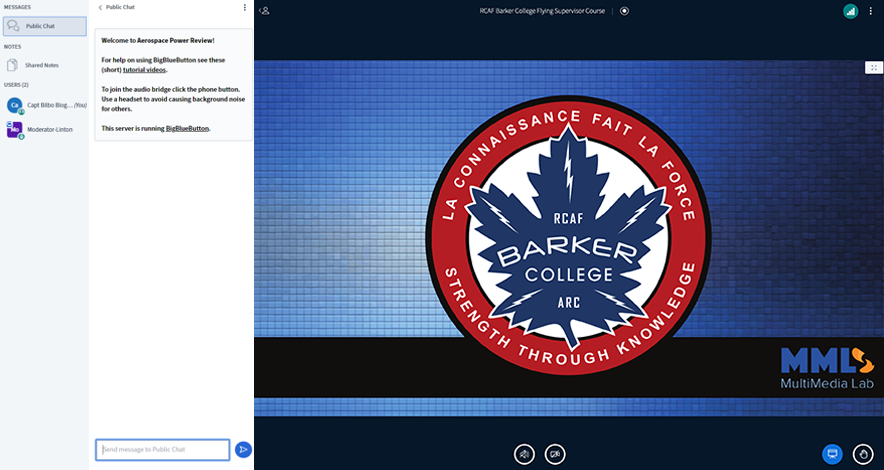
Task: Click the Shared Notes document icon
Action: point(12,65)
